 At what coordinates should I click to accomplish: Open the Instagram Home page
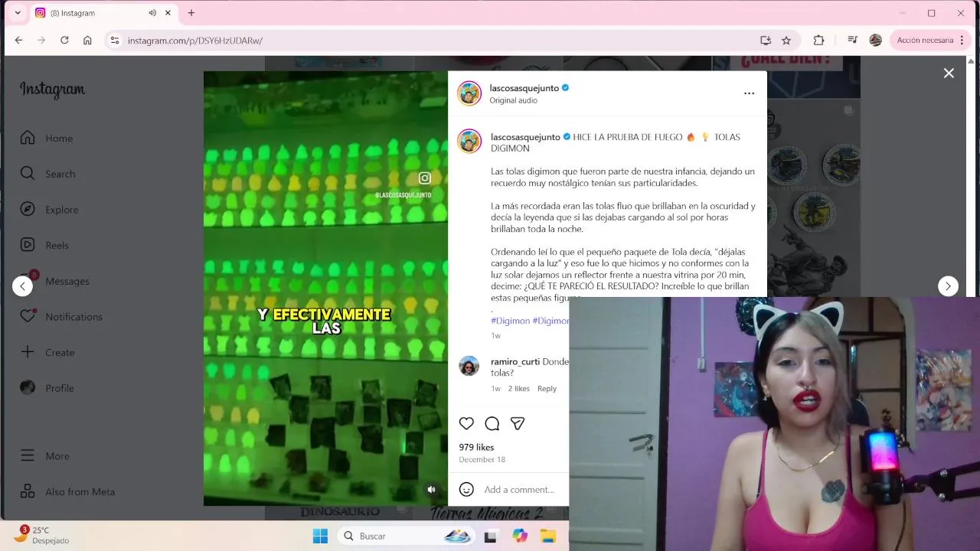[x=46, y=138]
